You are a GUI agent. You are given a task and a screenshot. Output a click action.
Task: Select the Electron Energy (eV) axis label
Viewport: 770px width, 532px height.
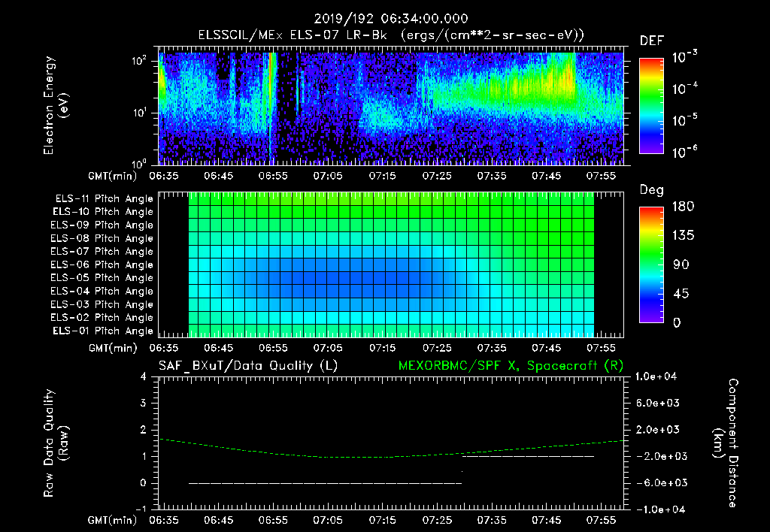[56, 105]
